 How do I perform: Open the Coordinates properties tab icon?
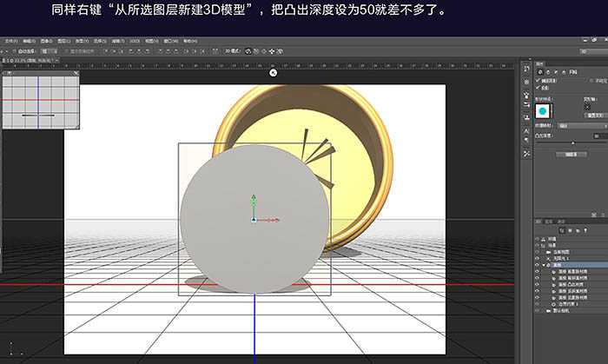(x=564, y=72)
